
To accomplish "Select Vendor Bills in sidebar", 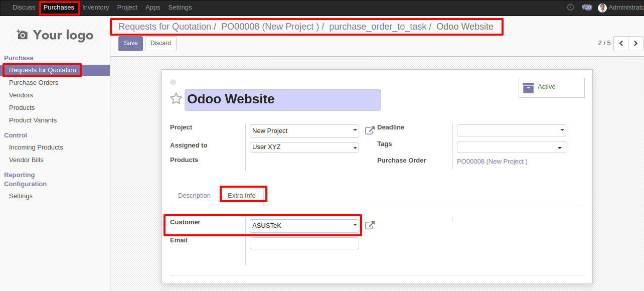I will 26,160.
